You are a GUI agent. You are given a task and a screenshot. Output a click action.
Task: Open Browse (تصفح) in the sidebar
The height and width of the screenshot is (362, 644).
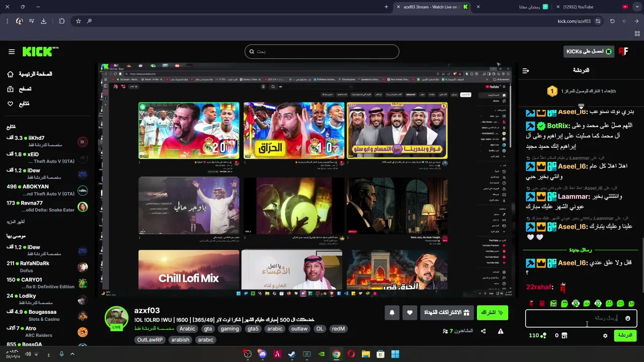19,89
